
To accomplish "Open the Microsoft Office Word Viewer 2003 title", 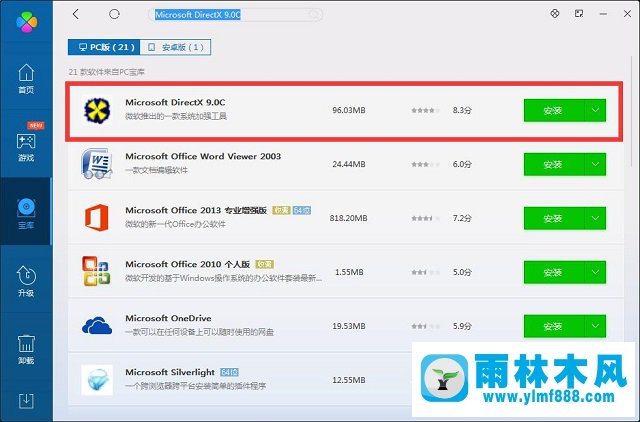I will pos(203,156).
